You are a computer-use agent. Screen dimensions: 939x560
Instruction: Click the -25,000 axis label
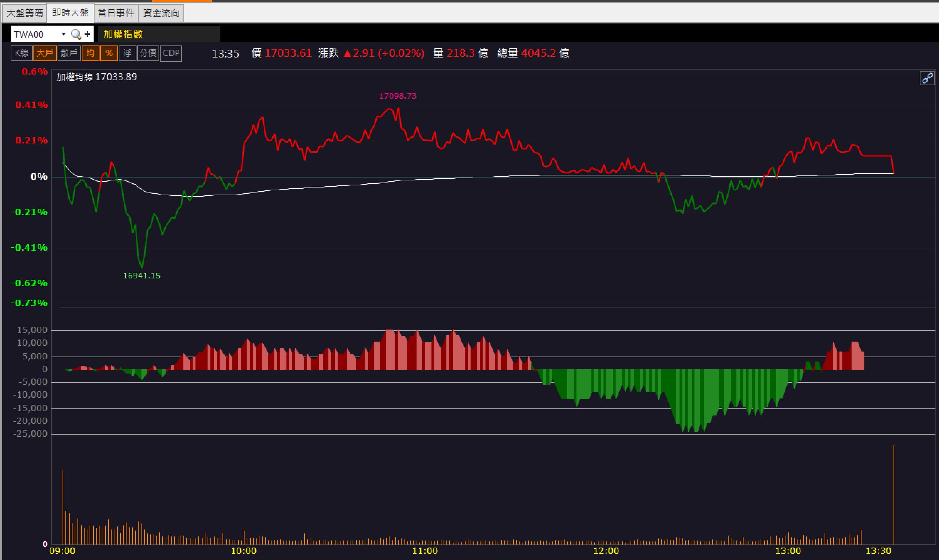(x=30, y=434)
